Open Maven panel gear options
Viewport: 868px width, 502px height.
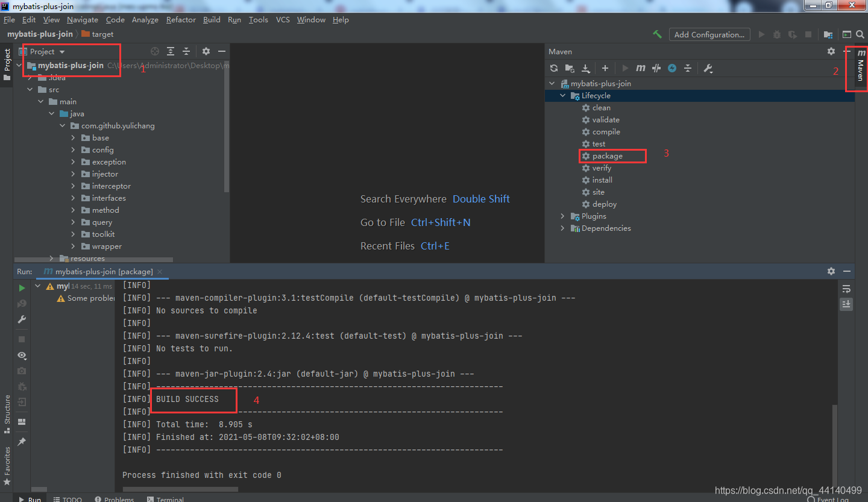click(831, 51)
